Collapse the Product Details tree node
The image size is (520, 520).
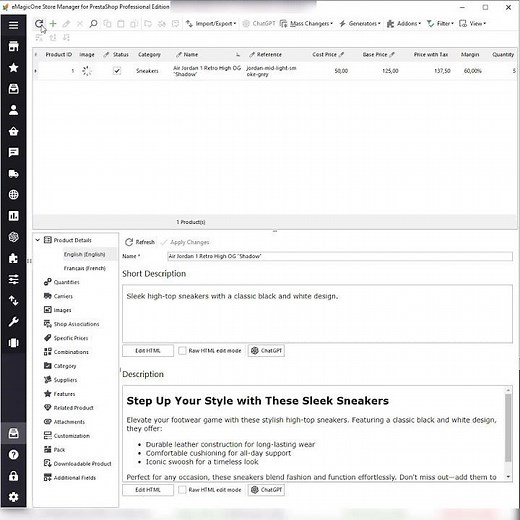[x=38, y=240]
